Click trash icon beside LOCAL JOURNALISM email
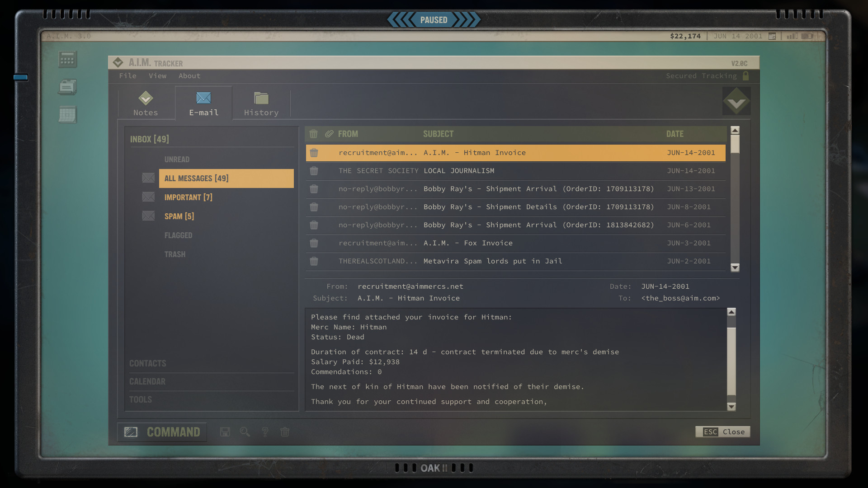The height and width of the screenshot is (488, 868). [314, 171]
